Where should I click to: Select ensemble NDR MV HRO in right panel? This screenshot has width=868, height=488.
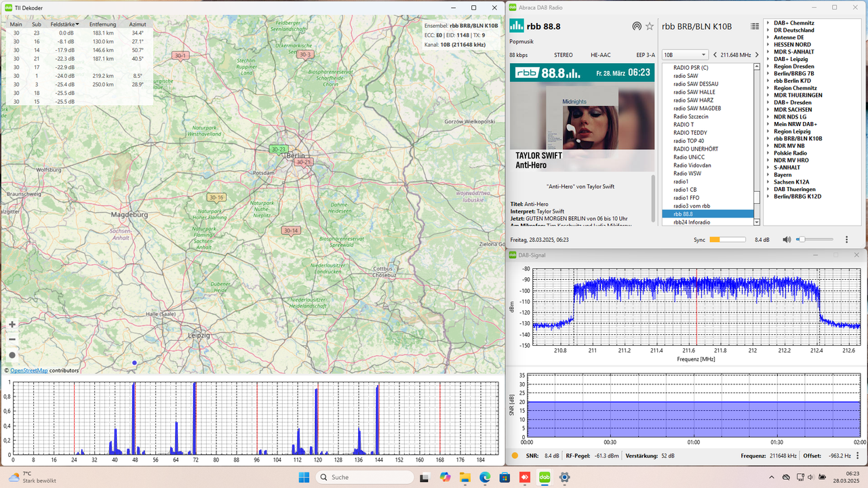[x=791, y=160]
